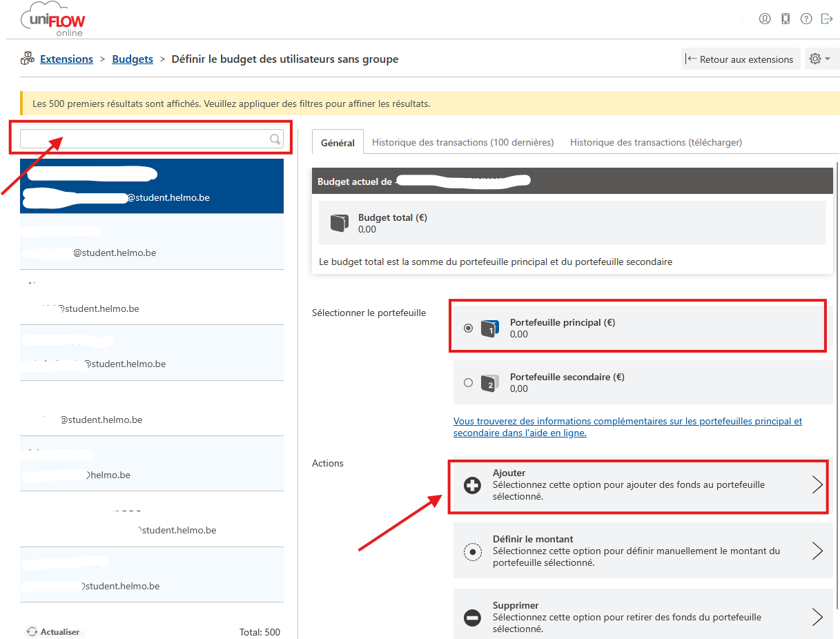Click the uniFLOW online logo

(x=53, y=20)
